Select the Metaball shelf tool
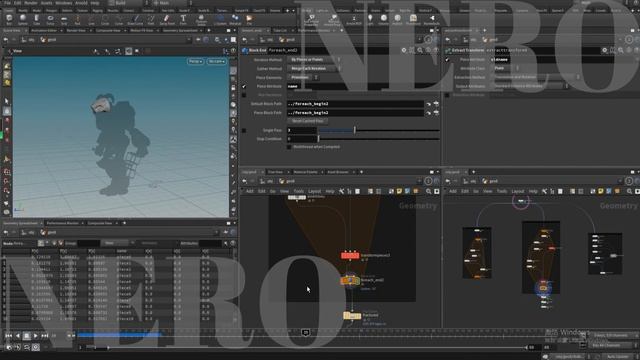The image size is (640, 360). (x=235, y=19)
